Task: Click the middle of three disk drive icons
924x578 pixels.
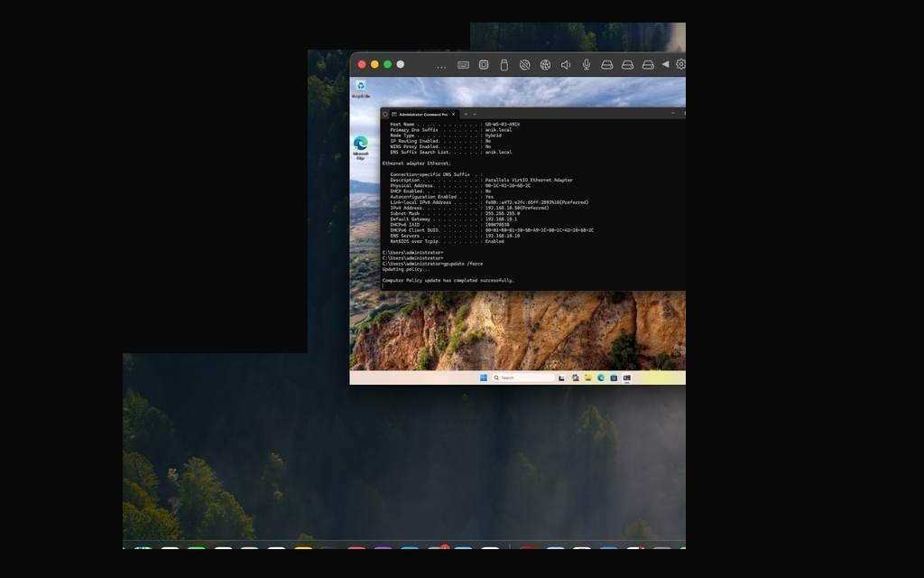Action: pos(628,65)
